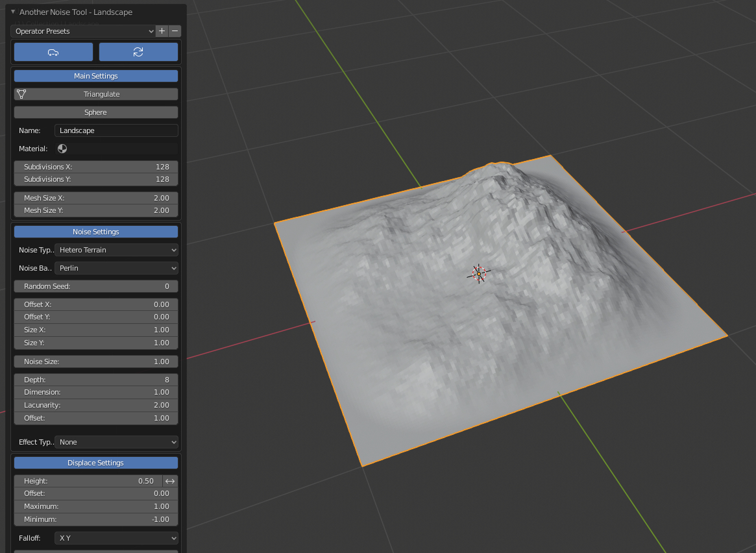Toggle the auto refresh button with car icon
Screen dimensions: 756x553
[x=53, y=52]
